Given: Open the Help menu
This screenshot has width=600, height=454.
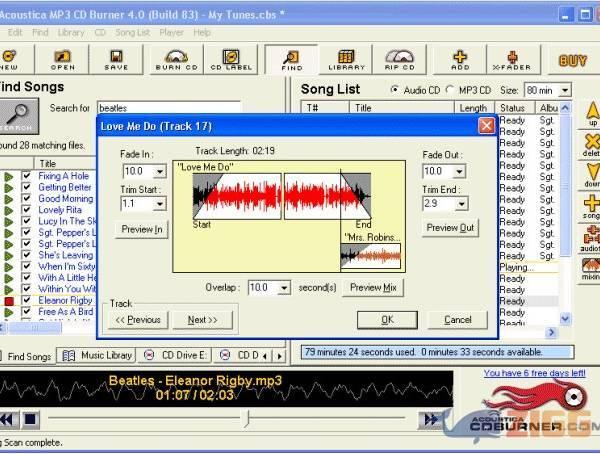Looking at the screenshot, I should 202,33.
